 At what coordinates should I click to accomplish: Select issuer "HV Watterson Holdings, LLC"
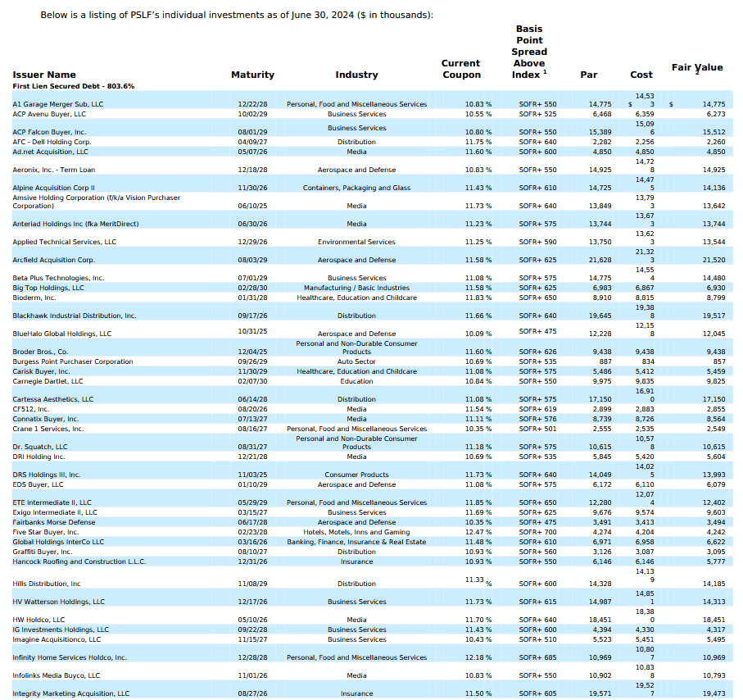point(58,602)
